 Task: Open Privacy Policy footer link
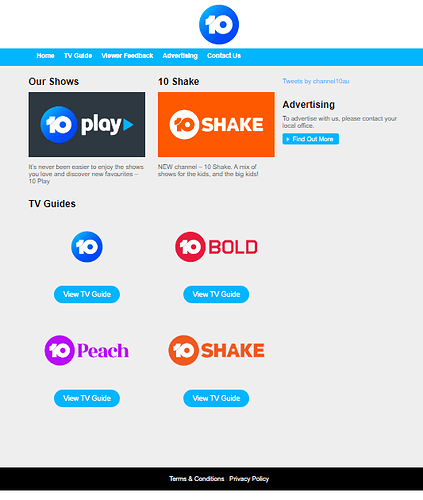coord(249,479)
